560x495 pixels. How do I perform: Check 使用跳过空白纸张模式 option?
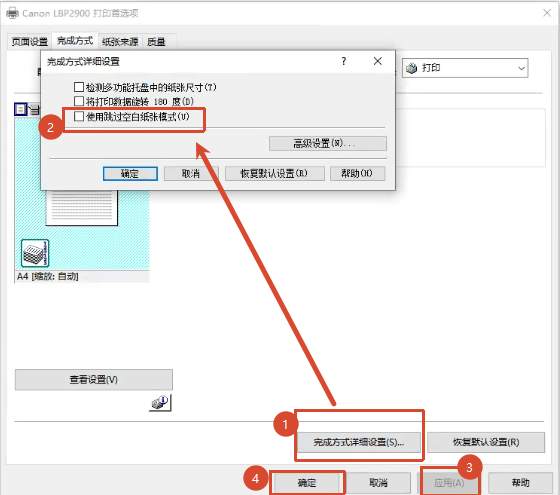(x=79, y=116)
